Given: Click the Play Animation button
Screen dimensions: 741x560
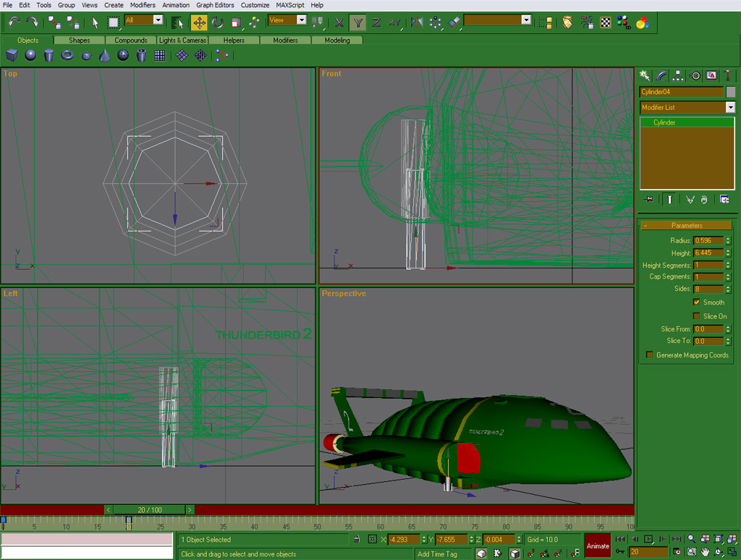Looking at the screenshot, I should coord(648,539).
